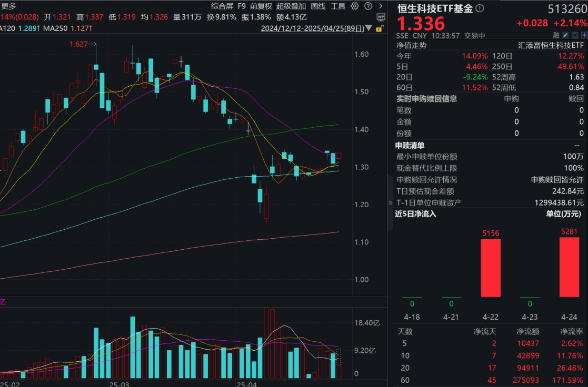The height and width of the screenshot is (387, 588).
Task: Click the blue pencil edit icon
Action: coord(565,35)
